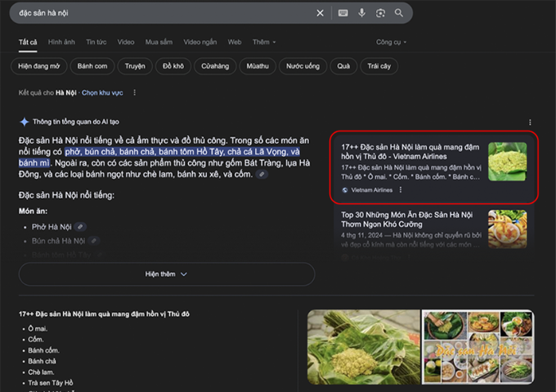Screen dimensions: 556x392
Task: Click the Bánh cốm list entry in snippet
Action: tap(43, 350)
